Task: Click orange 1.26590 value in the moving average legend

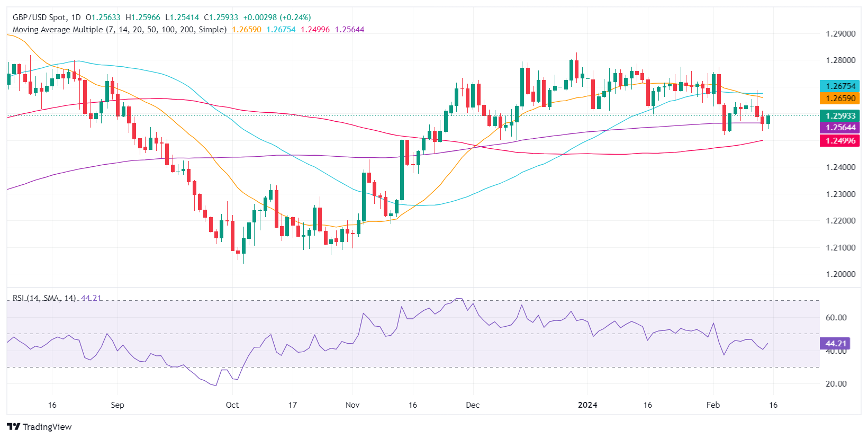Action: (247, 30)
